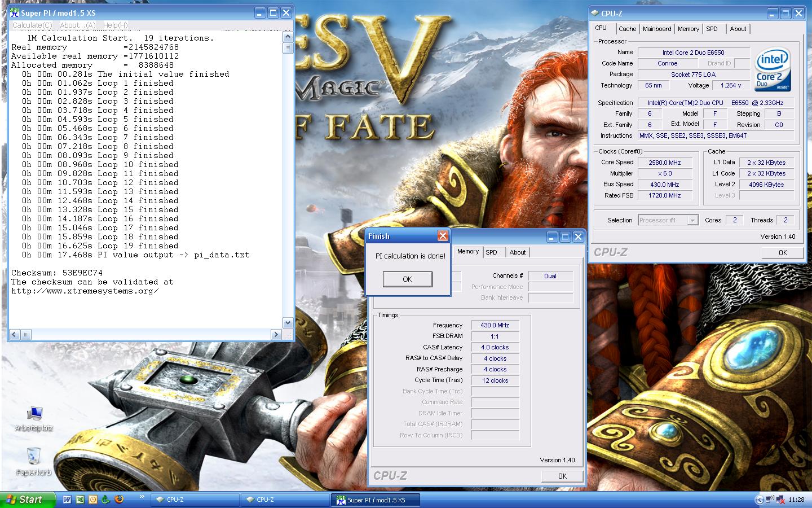Image resolution: width=812 pixels, height=508 pixels.
Task: Close the Finish dialog
Action: [x=443, y=236]
